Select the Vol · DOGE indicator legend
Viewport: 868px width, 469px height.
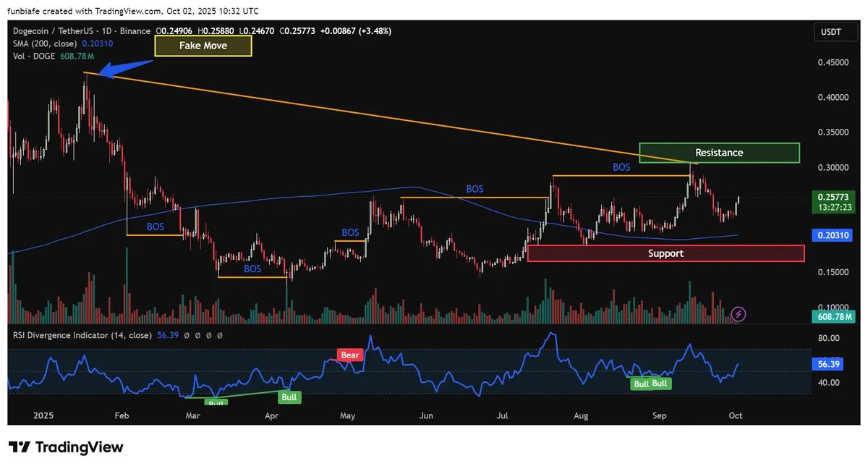[34, 56]
